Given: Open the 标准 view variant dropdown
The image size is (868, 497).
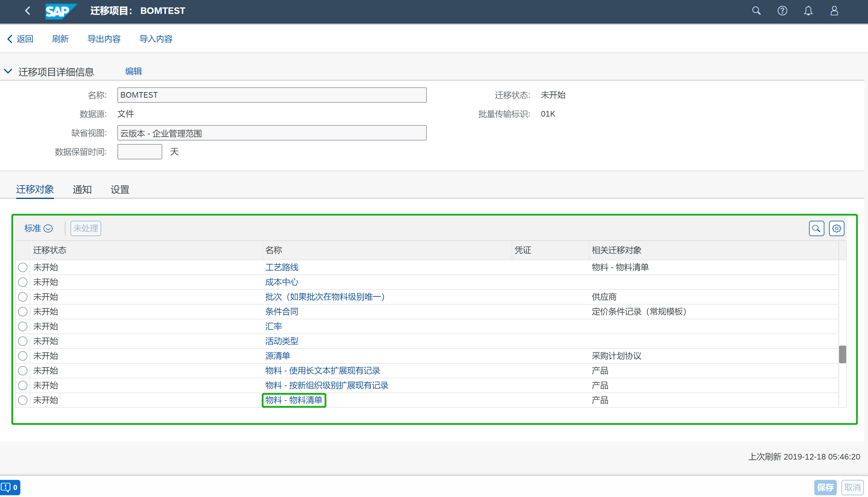Looking at the screenshot, I should click(38, 228).
